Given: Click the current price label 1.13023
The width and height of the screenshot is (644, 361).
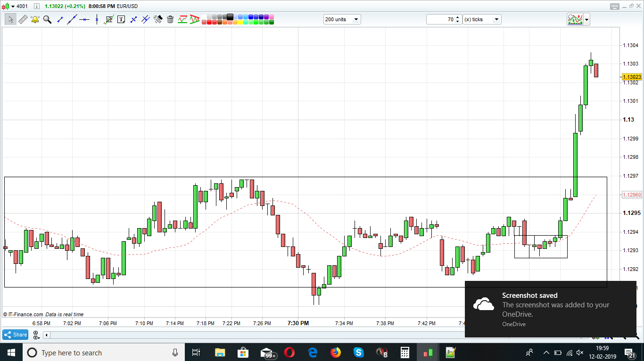Looking at the screenshot, I should pos(632,77).
